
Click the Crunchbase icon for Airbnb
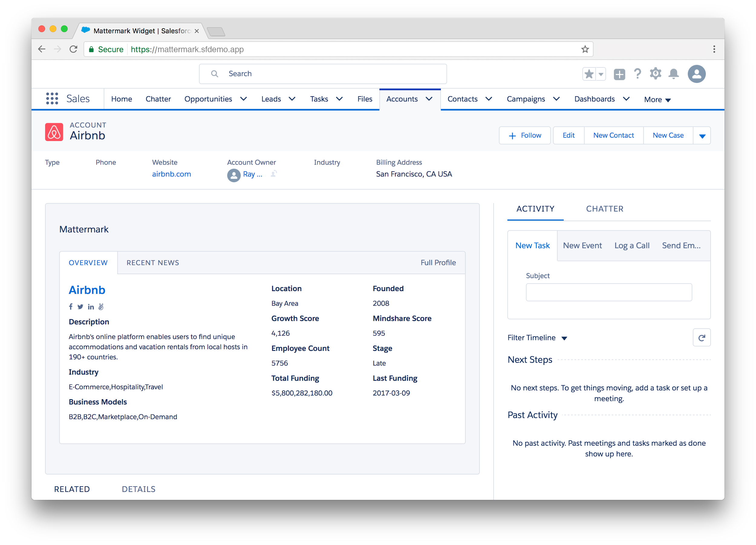click(x=100, y=306)
